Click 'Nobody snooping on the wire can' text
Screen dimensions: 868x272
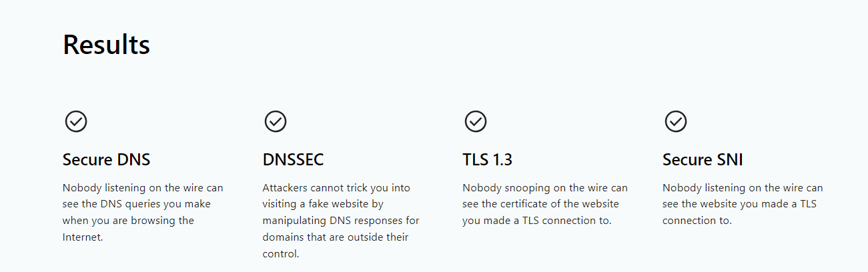click(x=545, y=188)
